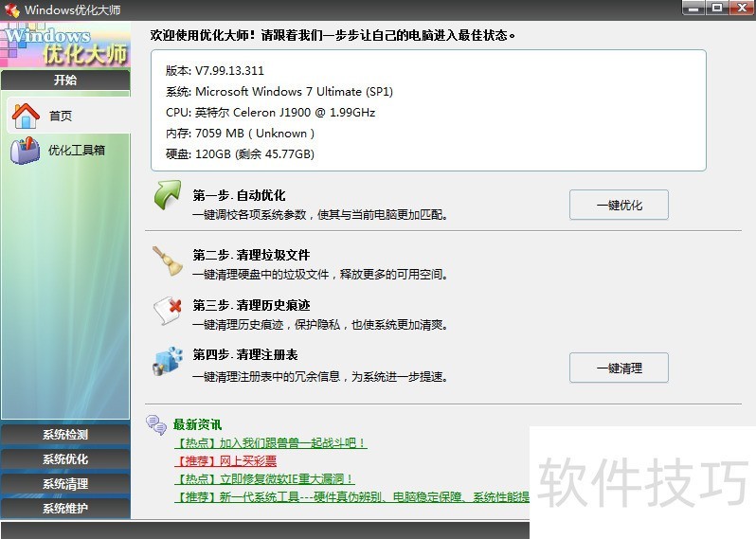Click the 一键优化 button
This screenshot has width=756, height=539.
coord(619,205)
